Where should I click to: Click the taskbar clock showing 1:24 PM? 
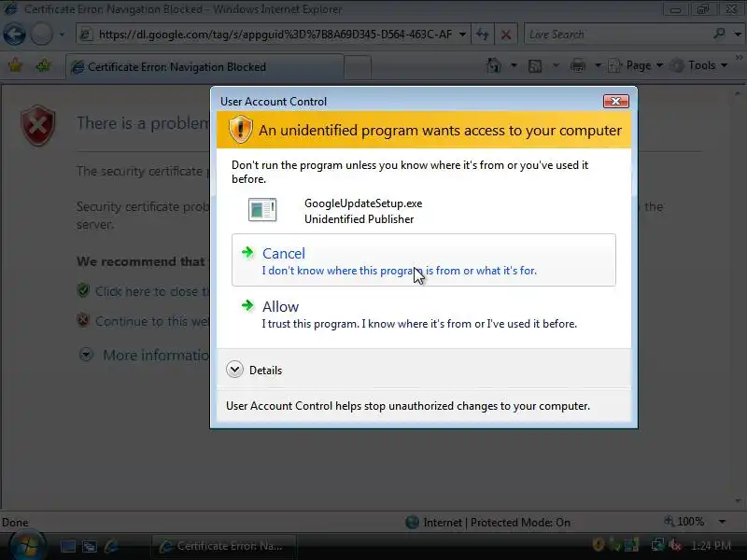pyautogui.click(x=711, y=545)
